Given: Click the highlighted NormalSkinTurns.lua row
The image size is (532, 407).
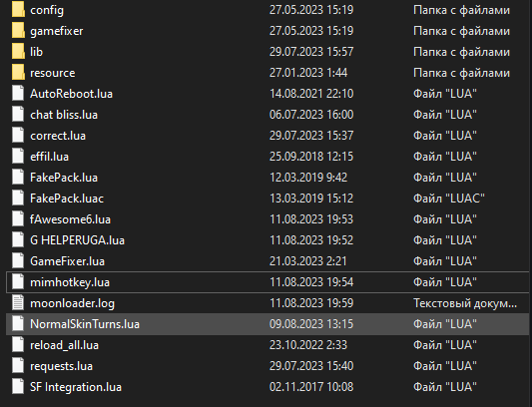Looking at the screenshot, I should (x=267, y=324).
